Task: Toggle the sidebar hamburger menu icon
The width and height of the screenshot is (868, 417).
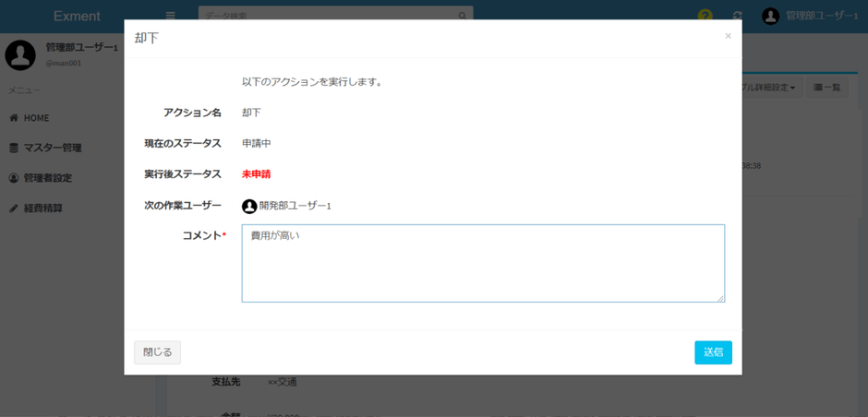Action: [171, 16]
